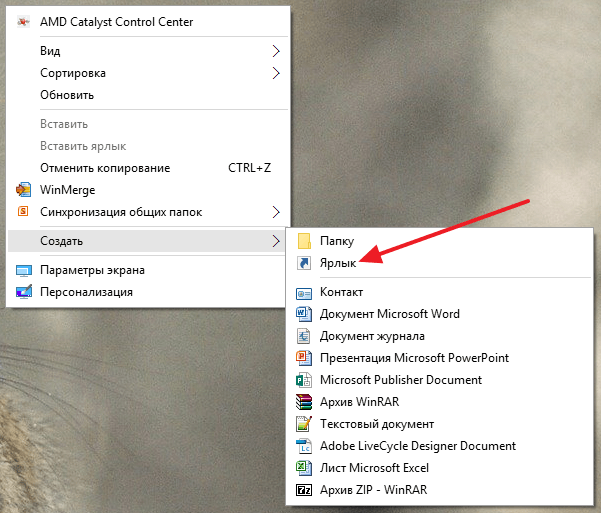
Task: Click the PowerPoint presentation icon
Action: [304, 358]
